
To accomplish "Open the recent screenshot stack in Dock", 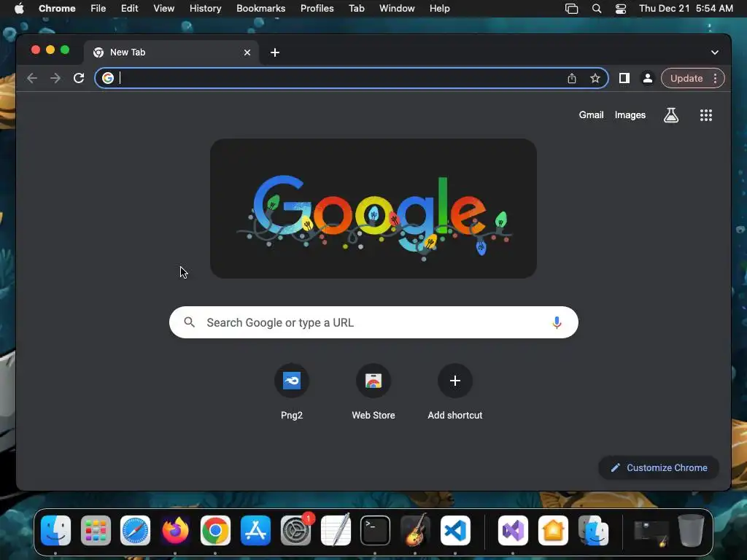I will pos(651,532).
